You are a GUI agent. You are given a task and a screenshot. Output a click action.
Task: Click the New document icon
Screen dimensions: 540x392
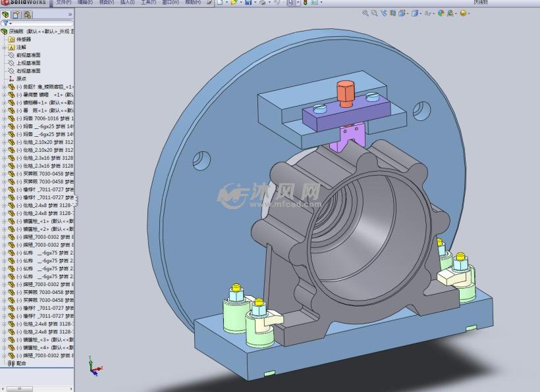[219, 3]
